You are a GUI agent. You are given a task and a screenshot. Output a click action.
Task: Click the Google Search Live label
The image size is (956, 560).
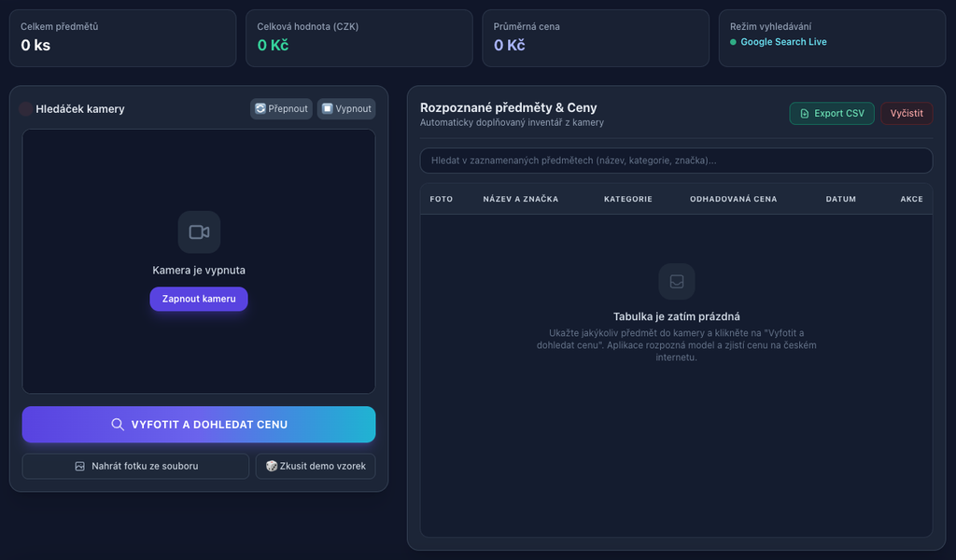coord(783,42)
